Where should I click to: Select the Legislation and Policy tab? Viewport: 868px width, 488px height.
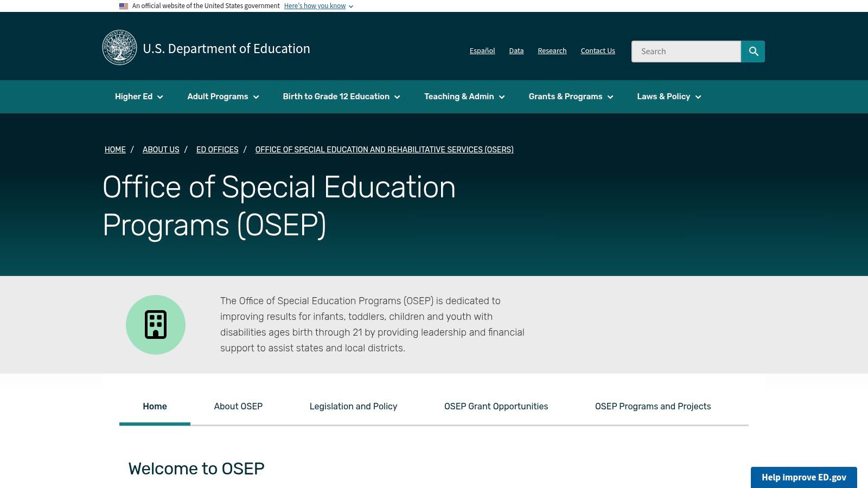(353, 406)
